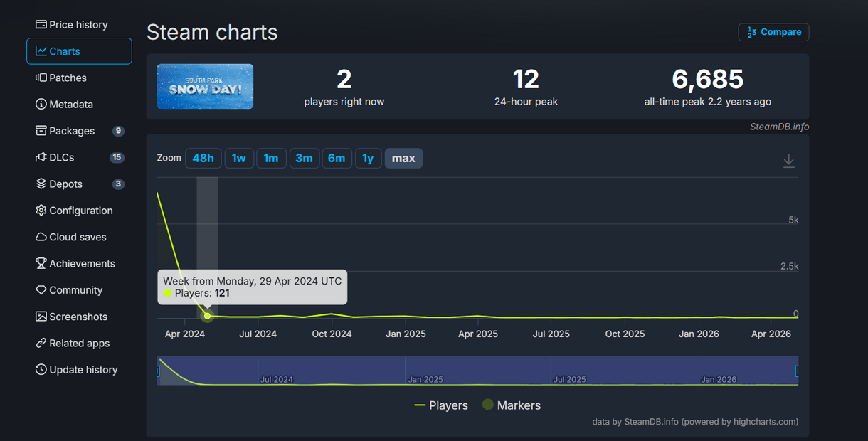Set chart zoom to 1w
The height and width of the screenshot is (441, 868).
(239, 158)
